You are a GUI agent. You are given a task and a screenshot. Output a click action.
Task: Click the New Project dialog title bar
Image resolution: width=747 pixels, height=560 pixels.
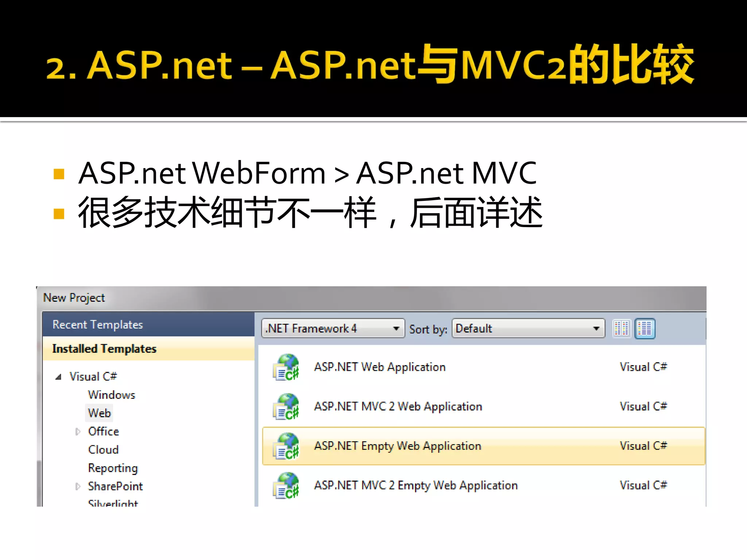pos(372,298)
